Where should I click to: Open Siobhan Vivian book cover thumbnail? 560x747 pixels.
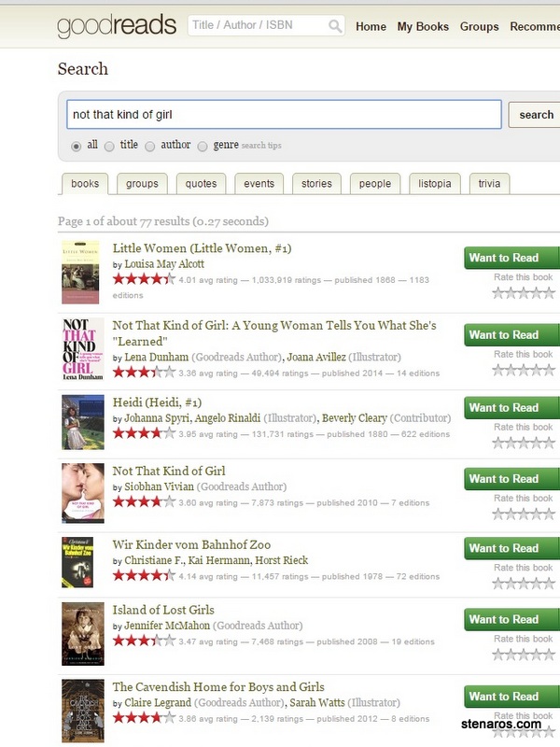point(83,493)
